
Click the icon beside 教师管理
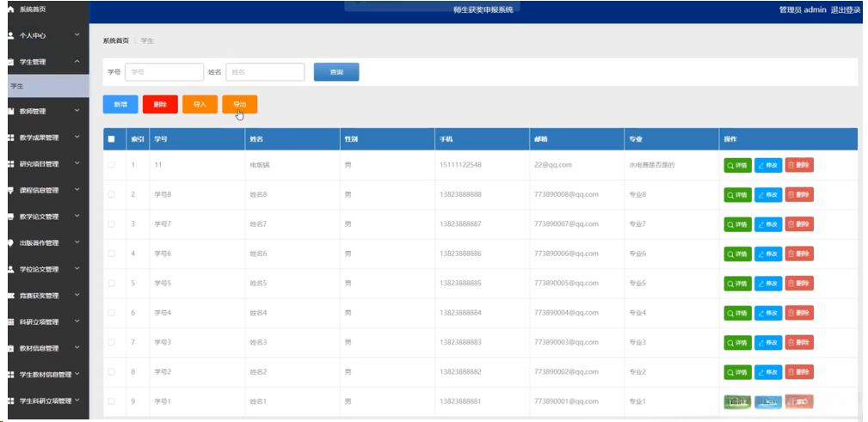coord(10,111)
